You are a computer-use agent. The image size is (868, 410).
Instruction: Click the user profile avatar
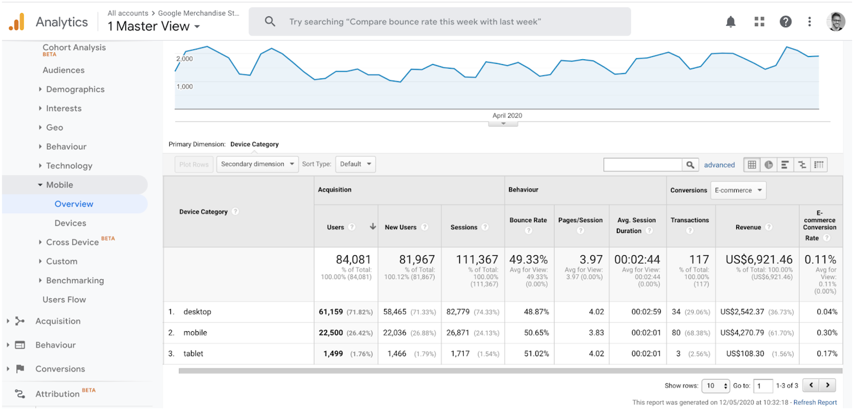coord(836,22)
